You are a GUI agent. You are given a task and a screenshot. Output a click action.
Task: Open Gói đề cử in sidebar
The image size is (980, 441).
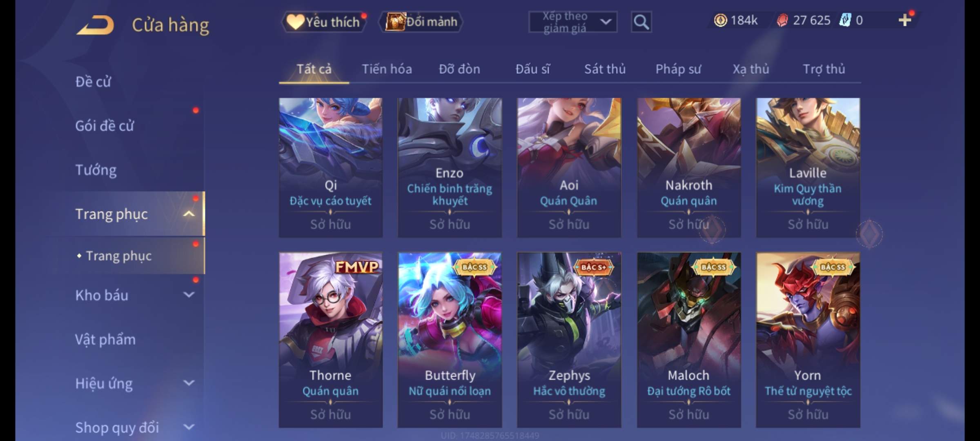(105, 126)
